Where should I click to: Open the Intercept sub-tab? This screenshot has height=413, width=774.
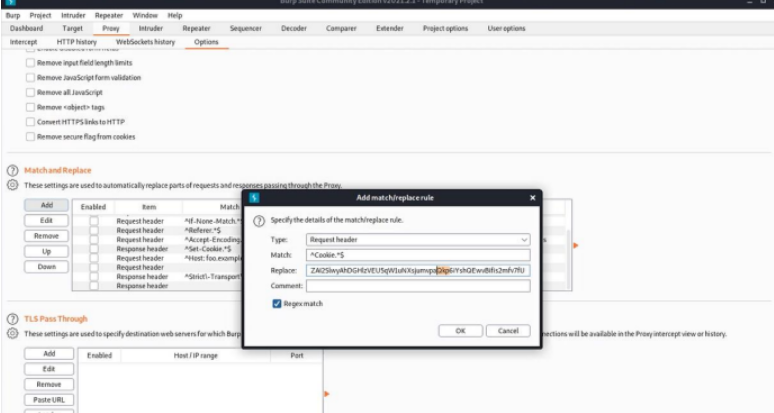[x=23, y=42]
